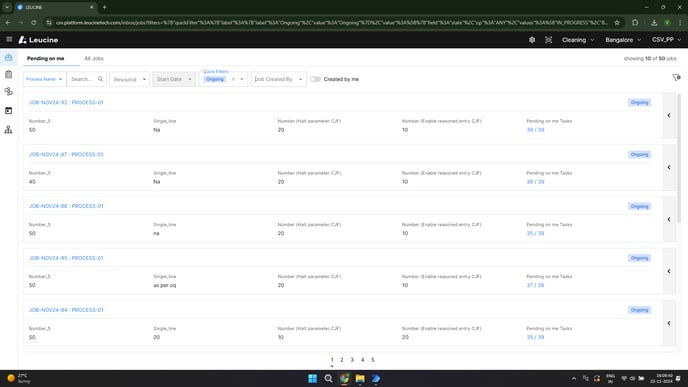Viewport: 688px width, 387px height.
Task: Bookmark this page with star icon
Action: click(x=617, y=22)
